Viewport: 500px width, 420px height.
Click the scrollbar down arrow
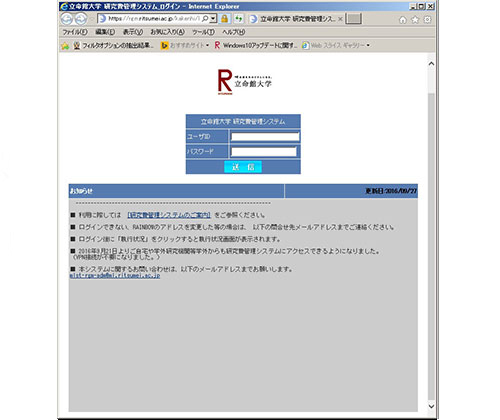(431, 406)
